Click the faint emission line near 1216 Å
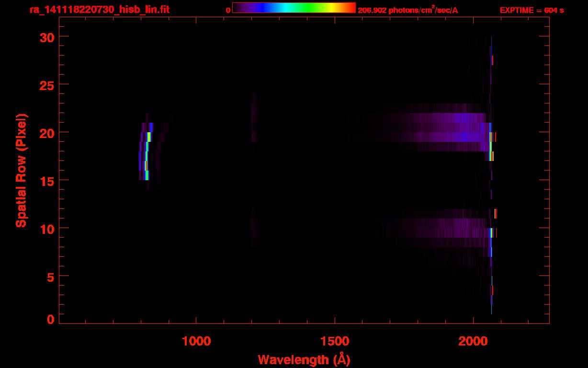This screenshot has width=588, height=368. tap(254, 118)
